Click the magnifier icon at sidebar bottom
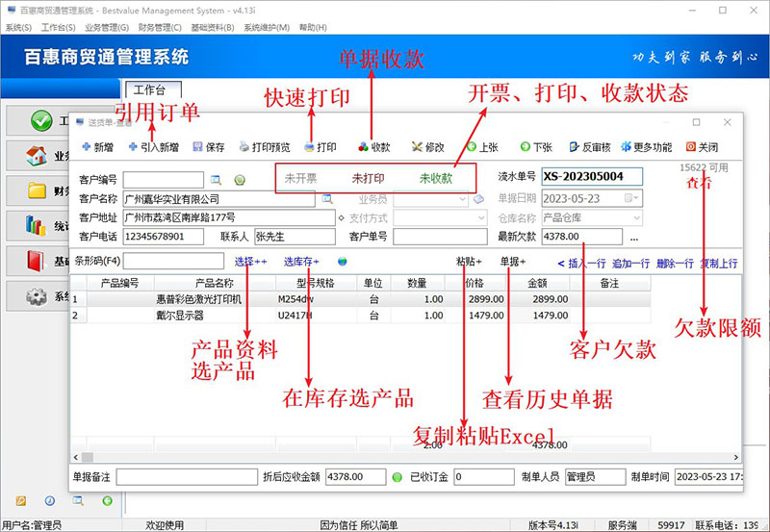 (78, 500)
